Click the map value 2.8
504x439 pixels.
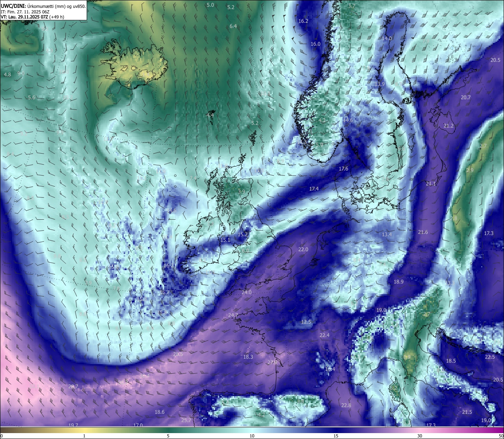click(454, 218)
